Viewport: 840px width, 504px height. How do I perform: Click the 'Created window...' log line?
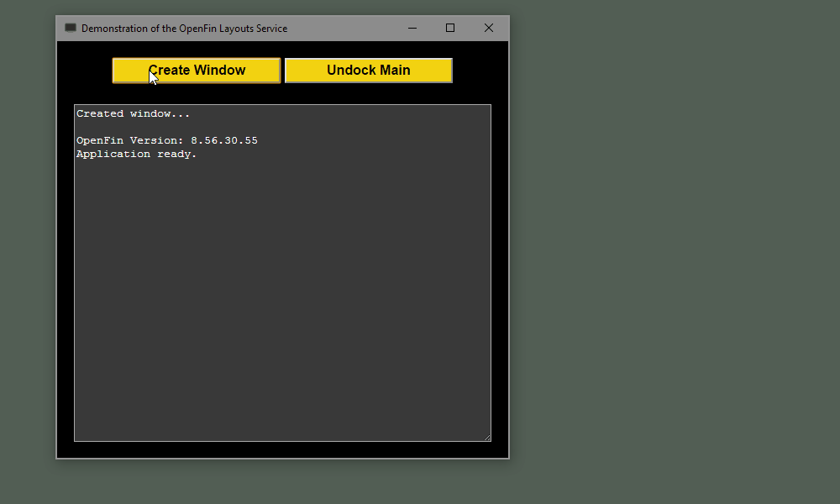(x=133, y=113)
